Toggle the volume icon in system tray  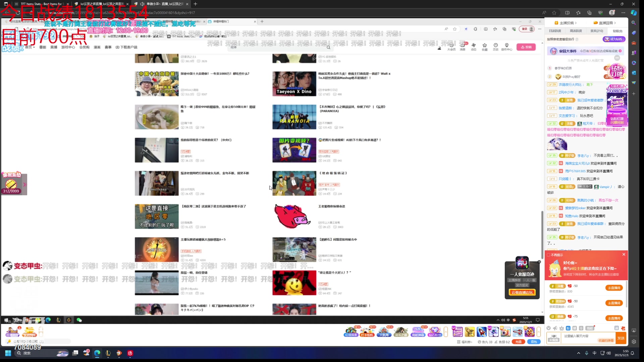pos(609,353)
